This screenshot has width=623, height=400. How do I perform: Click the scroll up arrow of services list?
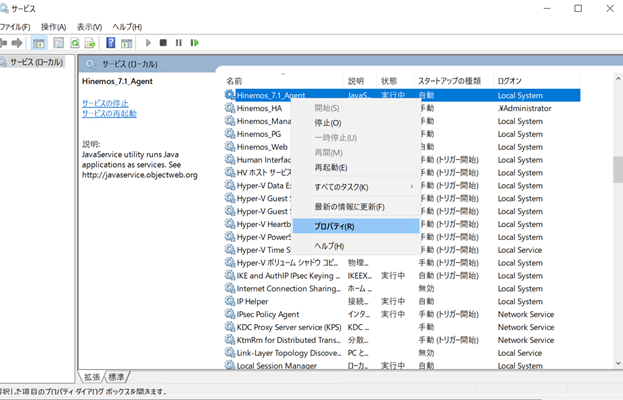pos(618,79)
